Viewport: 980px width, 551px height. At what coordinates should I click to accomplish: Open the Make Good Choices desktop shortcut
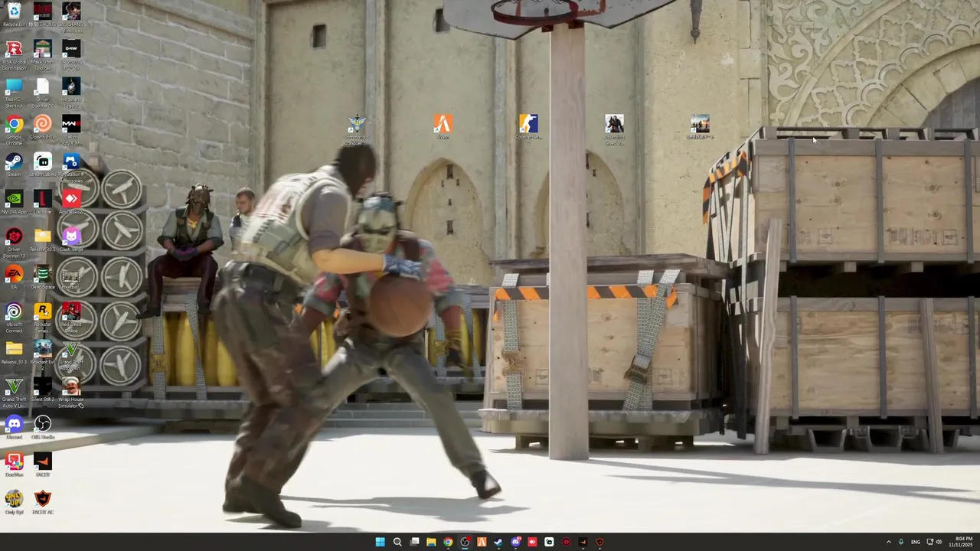coord(43,55)
